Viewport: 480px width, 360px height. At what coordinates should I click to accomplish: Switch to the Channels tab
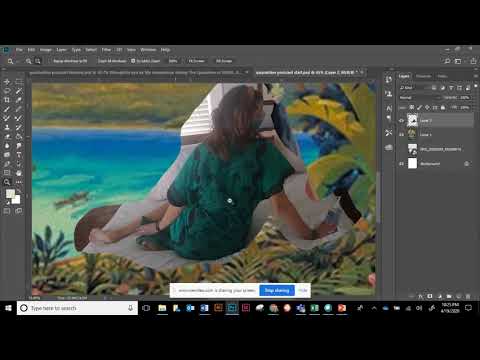click(423, 76)
